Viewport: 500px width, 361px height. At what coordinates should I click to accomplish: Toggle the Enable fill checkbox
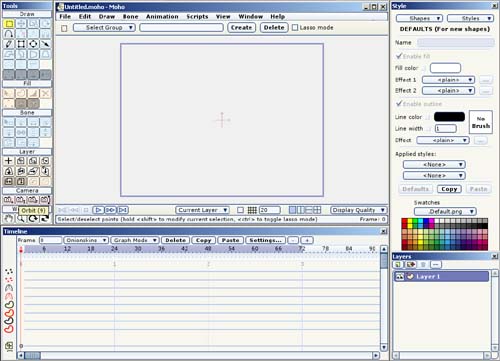point(399,56)
